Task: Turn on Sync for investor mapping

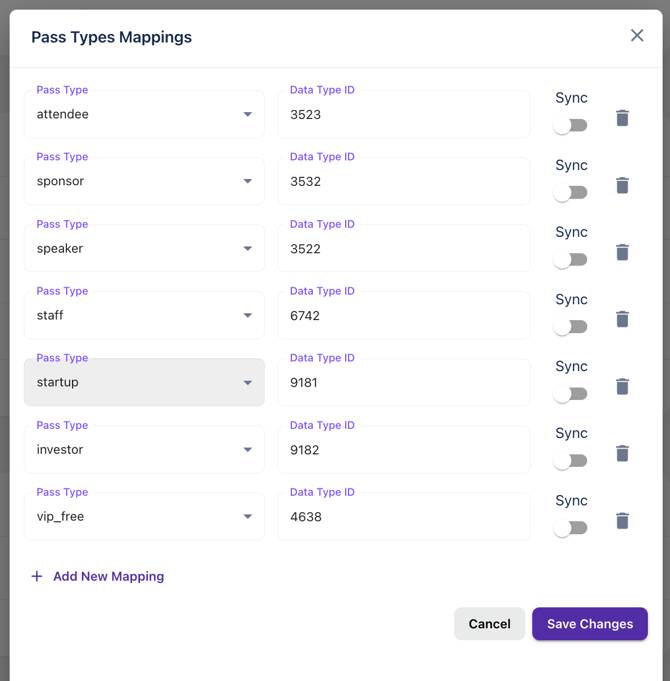Action: click(571, 461)
